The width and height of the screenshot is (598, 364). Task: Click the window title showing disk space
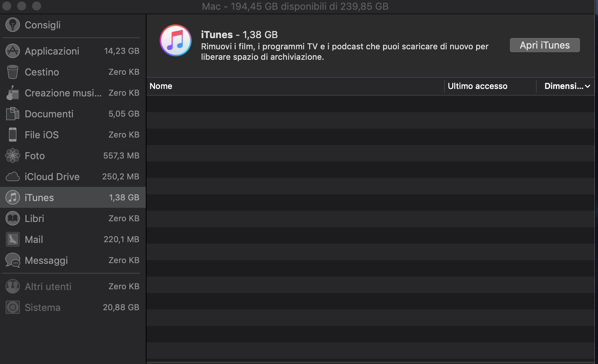[x=295, y=6]
